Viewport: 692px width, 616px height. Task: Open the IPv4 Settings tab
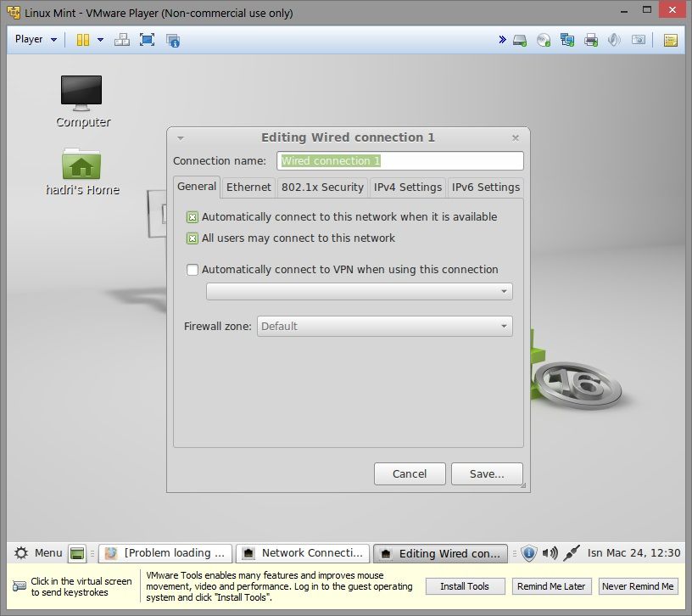[407, 188]
